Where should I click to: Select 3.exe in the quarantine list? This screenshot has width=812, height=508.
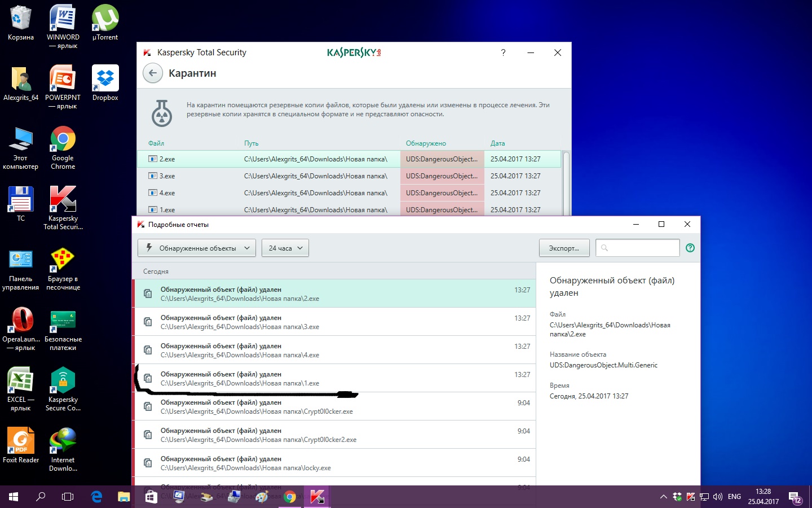click(x=349, y=176)
